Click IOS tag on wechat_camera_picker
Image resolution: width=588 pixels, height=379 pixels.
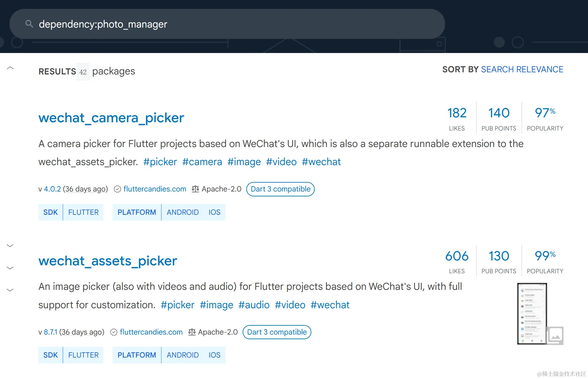[214, 212]
